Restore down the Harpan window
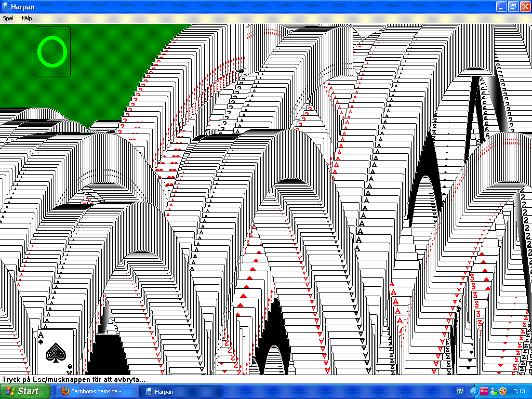Screen dimensions: 532x399 (x=513, y=6)
